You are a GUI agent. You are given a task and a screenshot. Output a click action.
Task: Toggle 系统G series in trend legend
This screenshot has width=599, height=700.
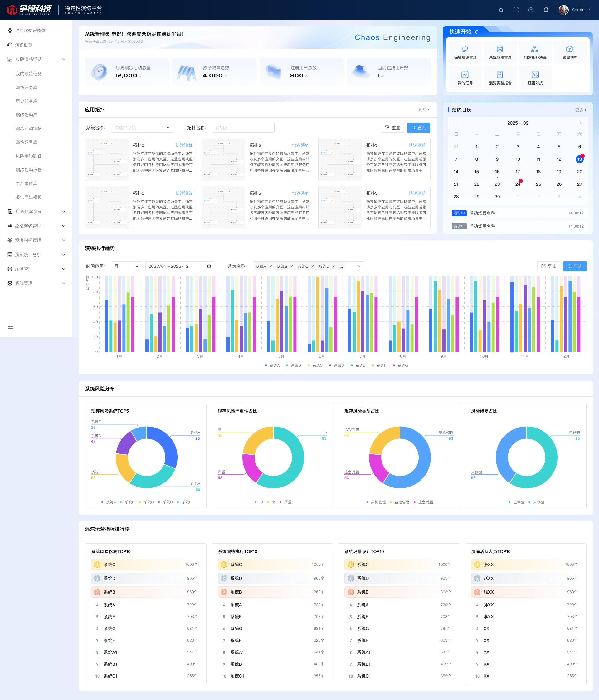400,365
